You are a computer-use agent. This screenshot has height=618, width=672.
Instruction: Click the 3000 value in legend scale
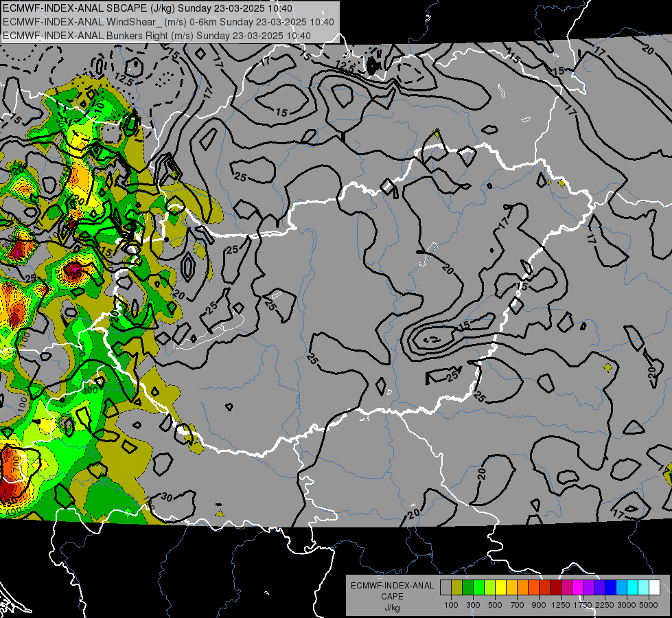pos(627,605)
